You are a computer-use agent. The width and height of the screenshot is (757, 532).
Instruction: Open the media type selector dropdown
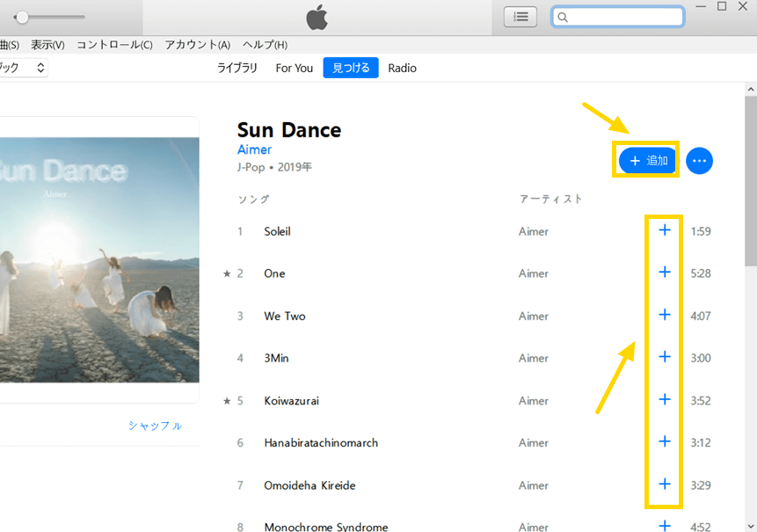click(23, 68)
